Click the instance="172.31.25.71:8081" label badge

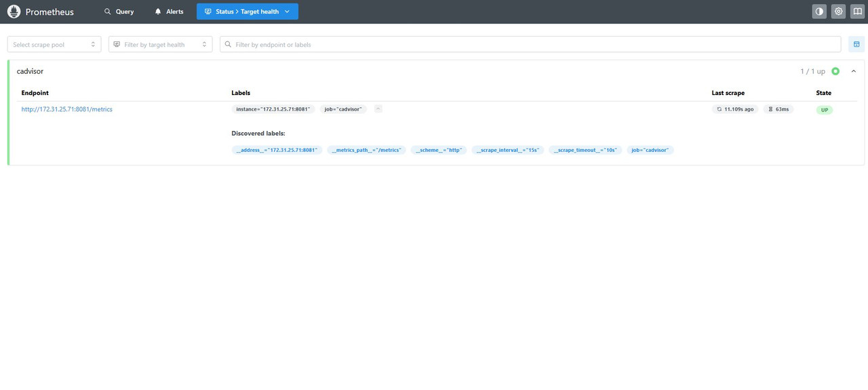273,109
